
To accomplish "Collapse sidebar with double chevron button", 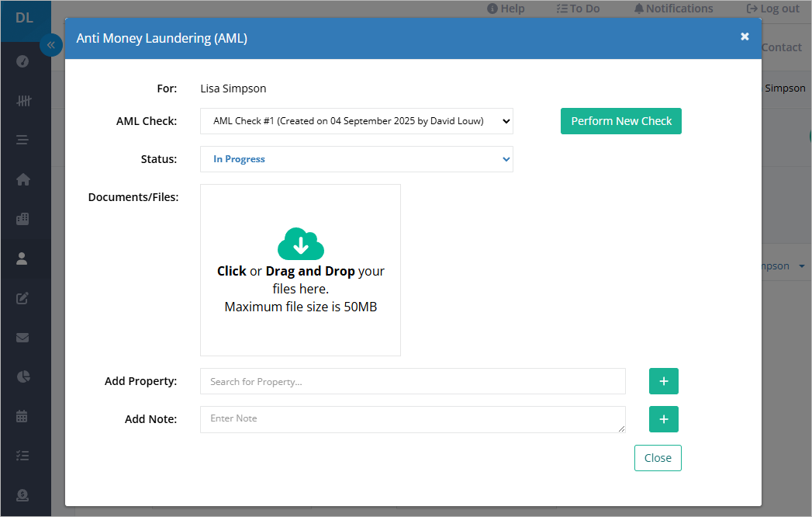I will click(x=50, y=45).
